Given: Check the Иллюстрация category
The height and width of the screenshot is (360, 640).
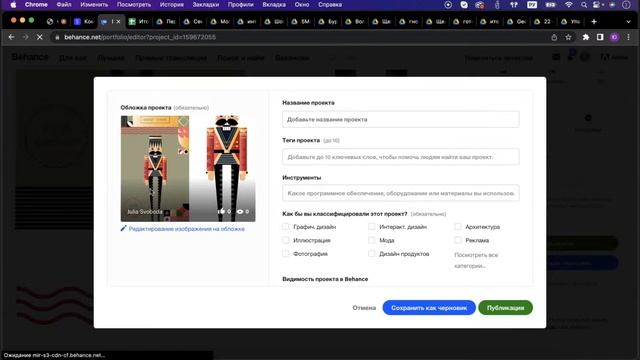Looking at the screenshot, I should [286, 240].
